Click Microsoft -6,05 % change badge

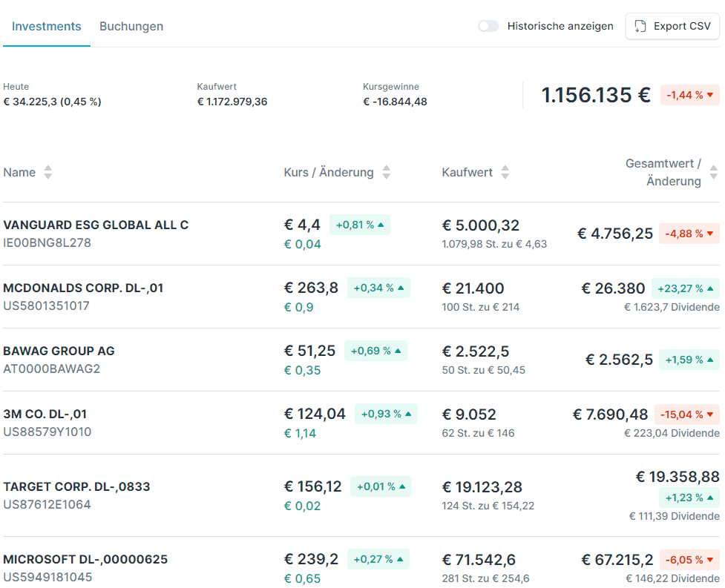coord(689,560)
